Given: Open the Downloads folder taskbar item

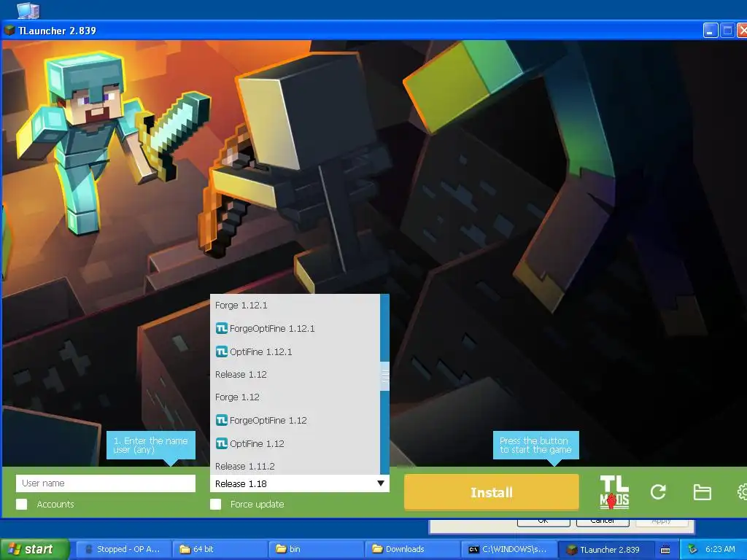Looking at the screenshot, I should (411, 549).
